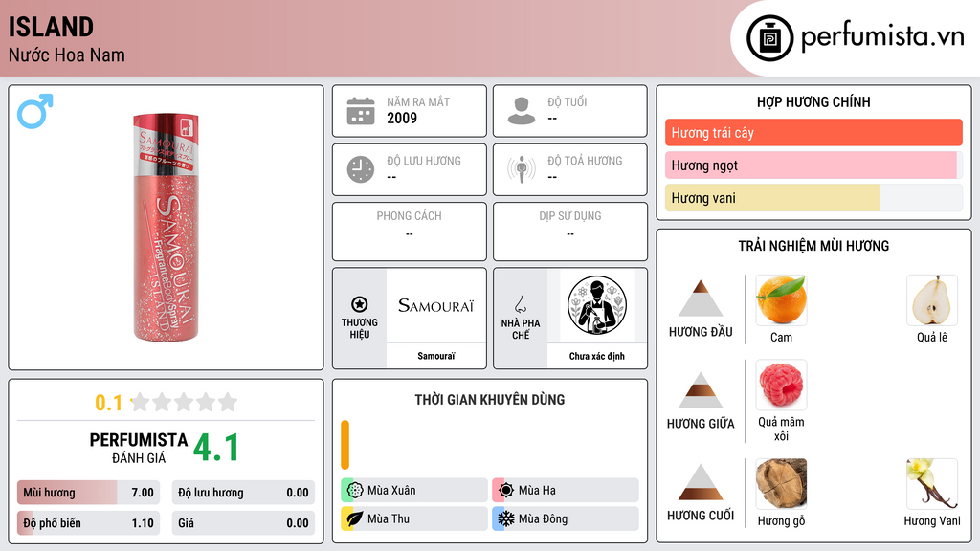980x551 pixels.
Task: Click the Hương gỗ wood note image
Action: (781, 483)
